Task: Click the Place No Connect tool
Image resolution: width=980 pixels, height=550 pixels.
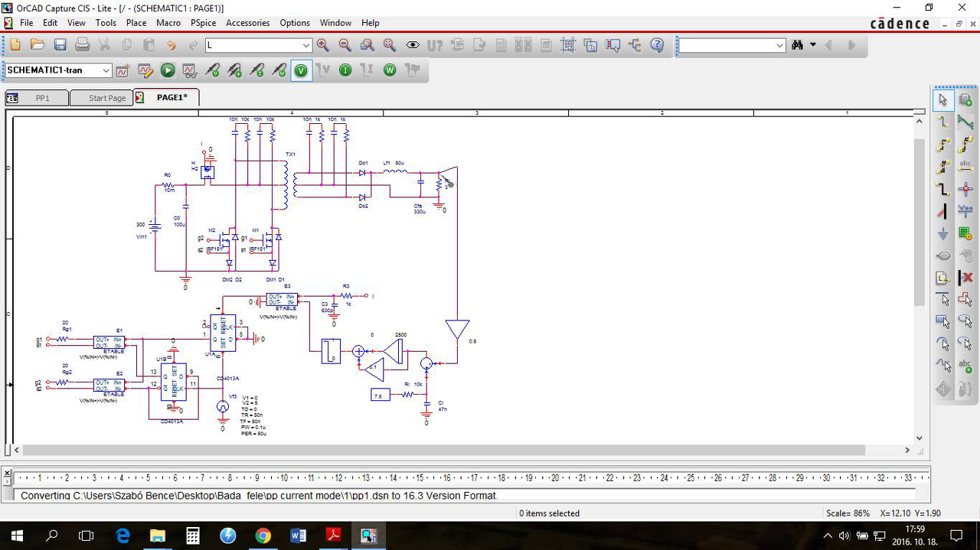Action: point(965,278)
